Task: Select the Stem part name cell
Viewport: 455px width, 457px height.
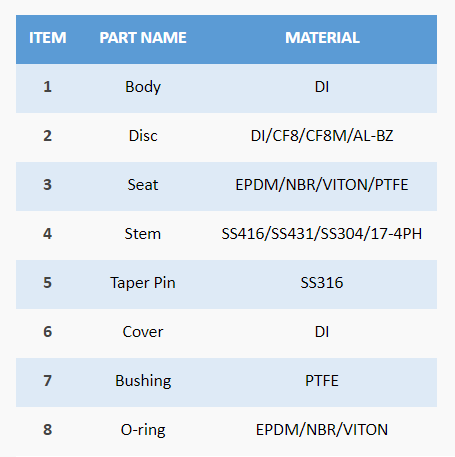Action: pos(143,234)
